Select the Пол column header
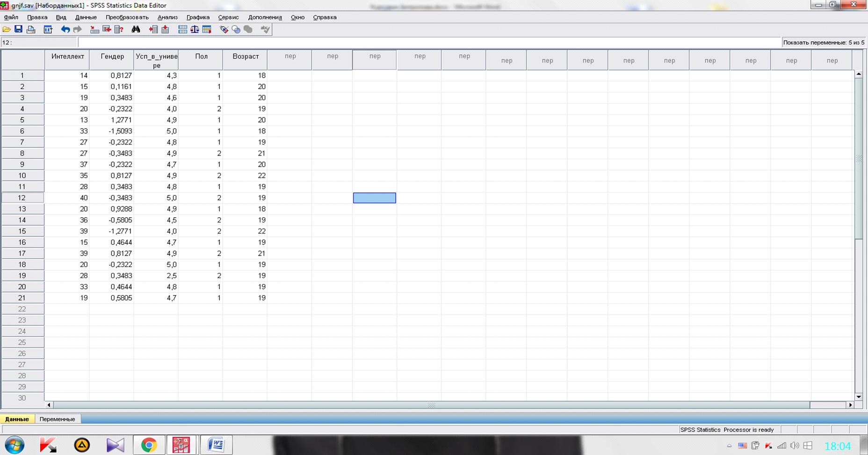The image size is (868, 455). pos(201,60)
